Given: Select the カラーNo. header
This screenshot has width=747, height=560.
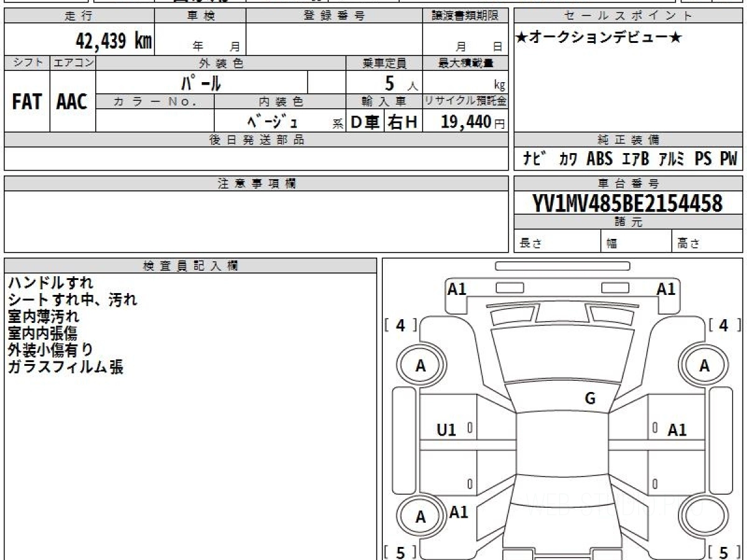Looking at the screenshot, I should tap(155, 101).
